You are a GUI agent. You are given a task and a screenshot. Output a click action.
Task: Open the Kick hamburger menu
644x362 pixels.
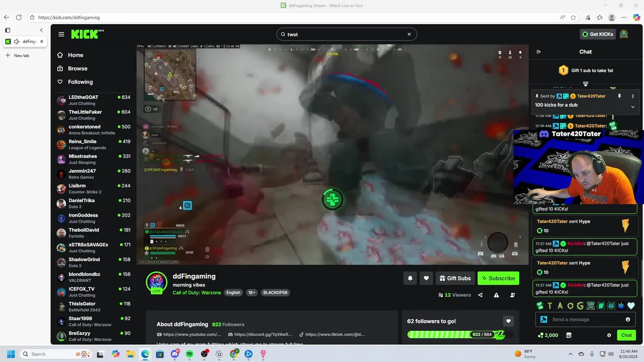pyautogui.click(x=61, y=34)
